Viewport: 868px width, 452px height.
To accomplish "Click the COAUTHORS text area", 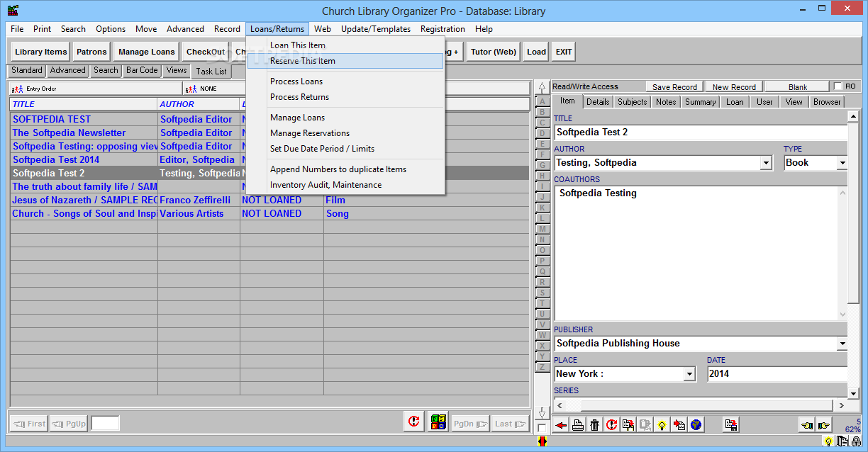I will coord(696,253).
